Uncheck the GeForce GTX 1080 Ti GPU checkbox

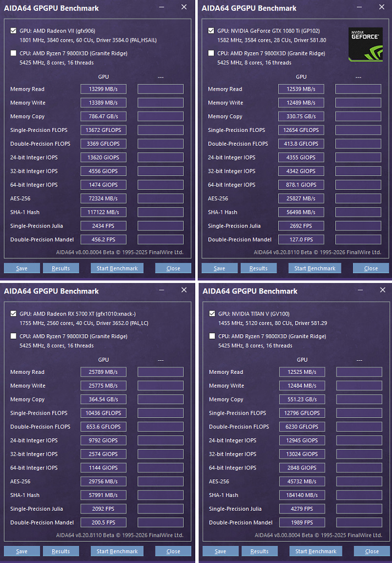click(212, 31)
